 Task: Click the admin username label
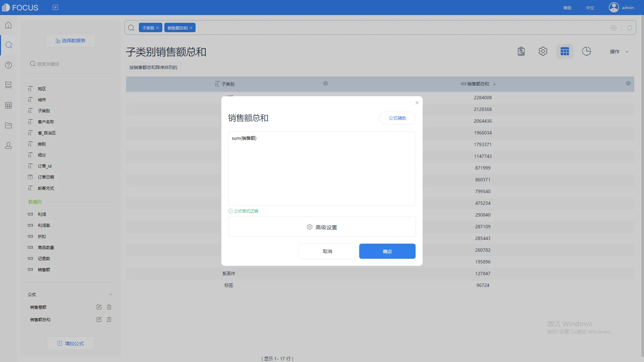628,7
